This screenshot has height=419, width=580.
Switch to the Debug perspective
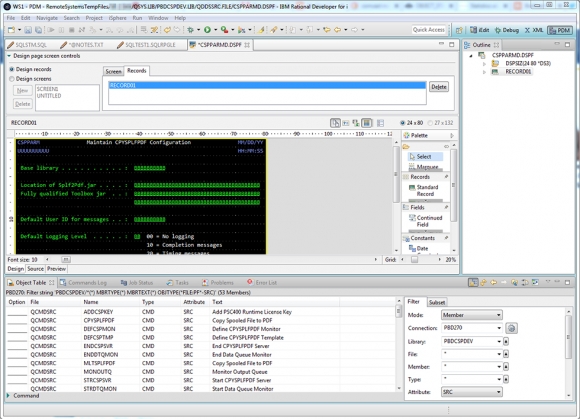pyautogui.click(x=507, y=30)
